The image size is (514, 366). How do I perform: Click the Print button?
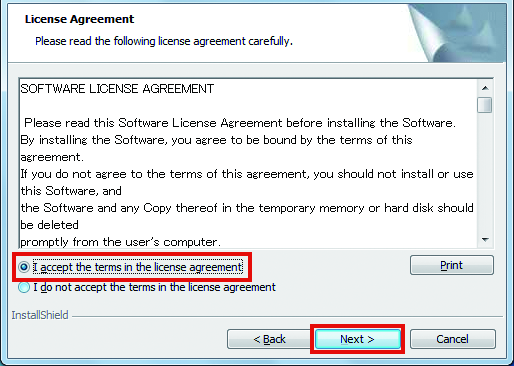coord(452,265)
